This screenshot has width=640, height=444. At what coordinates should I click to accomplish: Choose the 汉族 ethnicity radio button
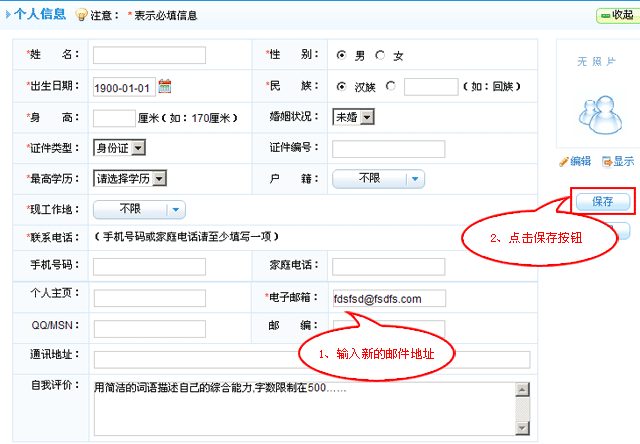point(342,86)
